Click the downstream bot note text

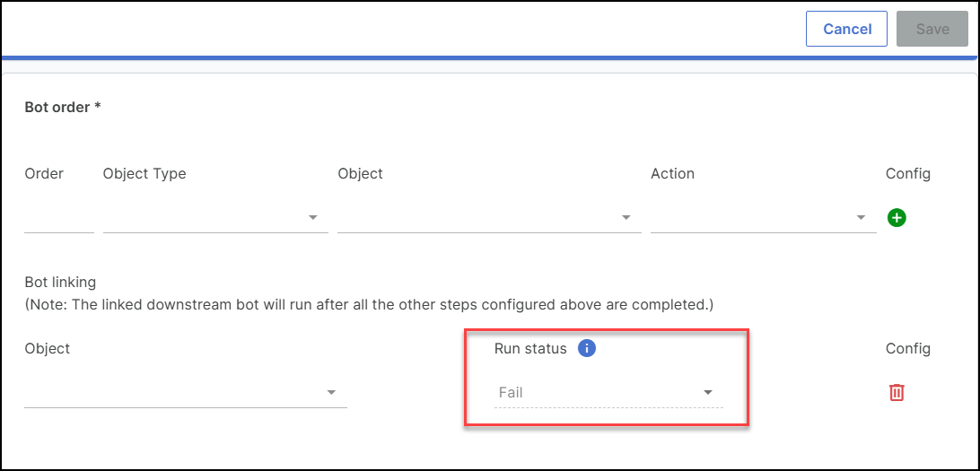(369, 305)
